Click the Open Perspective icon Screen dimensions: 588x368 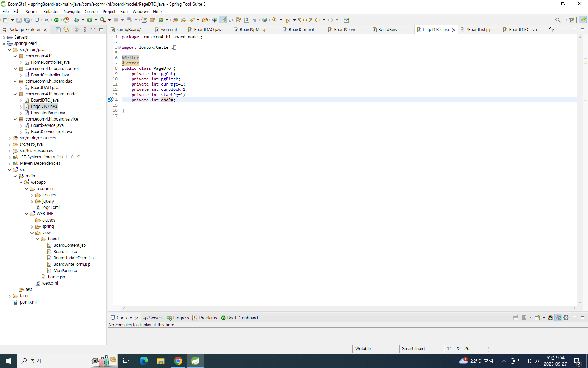click(x=571, y=20)
